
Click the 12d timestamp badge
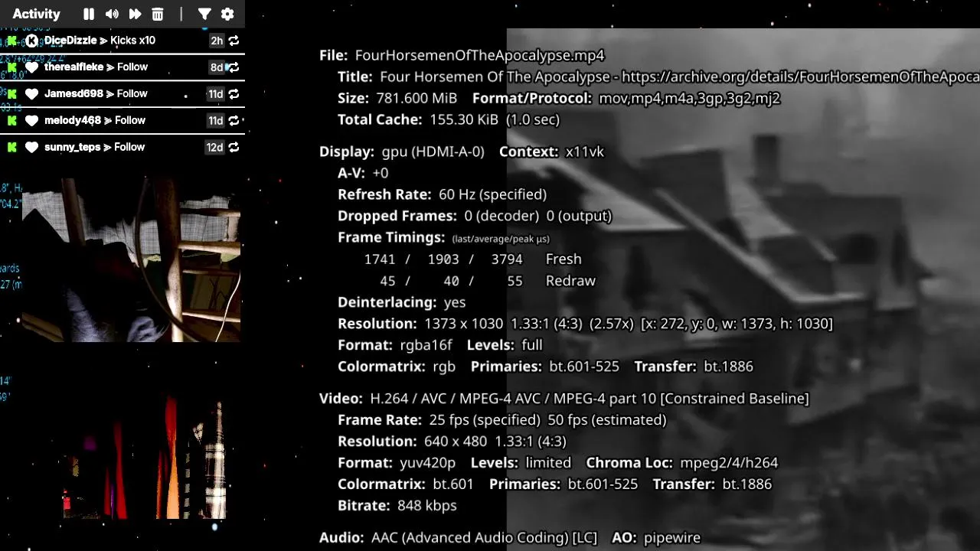pyautogui.click(x=214, y=148)
